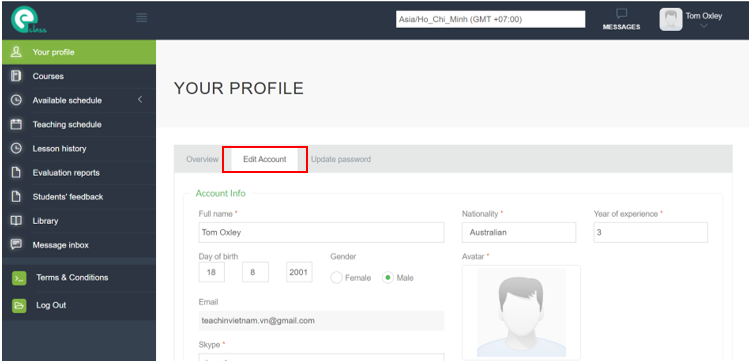Click the hamburger menu icon in header

142,18
